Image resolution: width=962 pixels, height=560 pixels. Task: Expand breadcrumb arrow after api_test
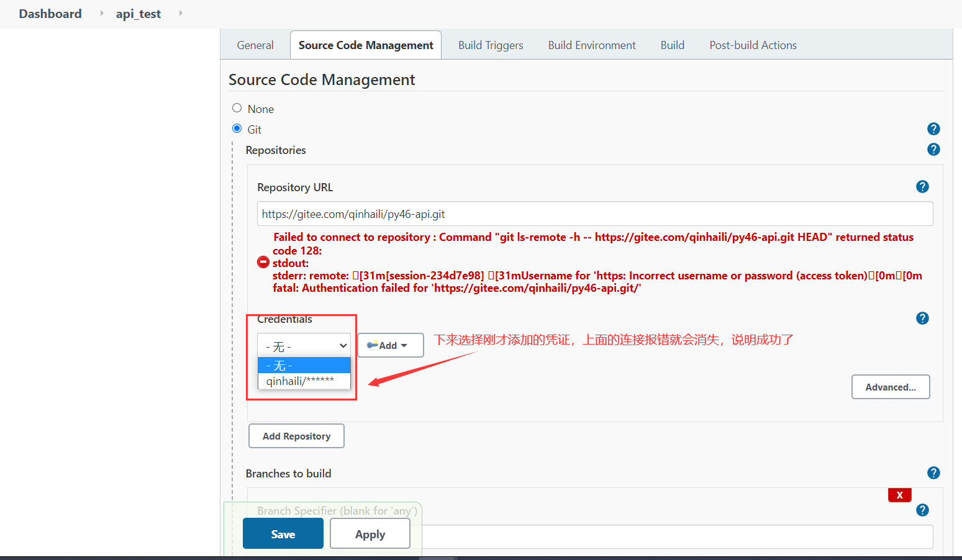pyautogui.click(x=181, y=13)
